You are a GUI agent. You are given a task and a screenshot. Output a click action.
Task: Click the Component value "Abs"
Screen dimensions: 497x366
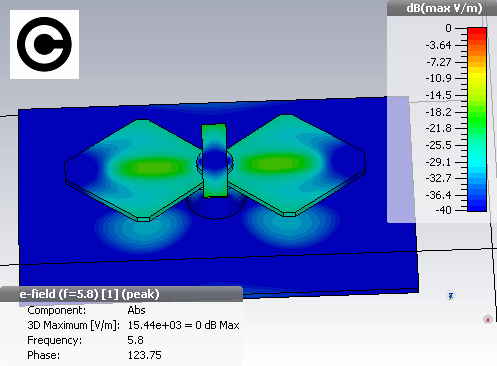[136, 310]
